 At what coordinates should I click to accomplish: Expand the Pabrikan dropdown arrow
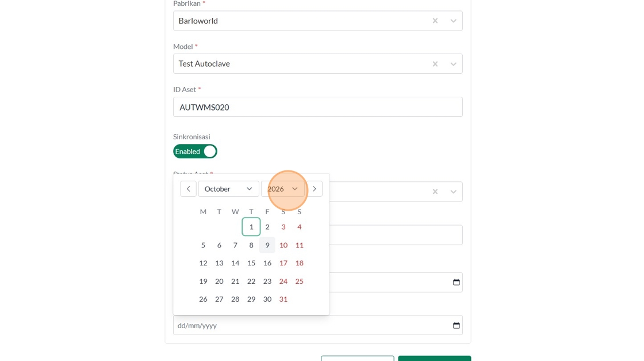point(454,21)
